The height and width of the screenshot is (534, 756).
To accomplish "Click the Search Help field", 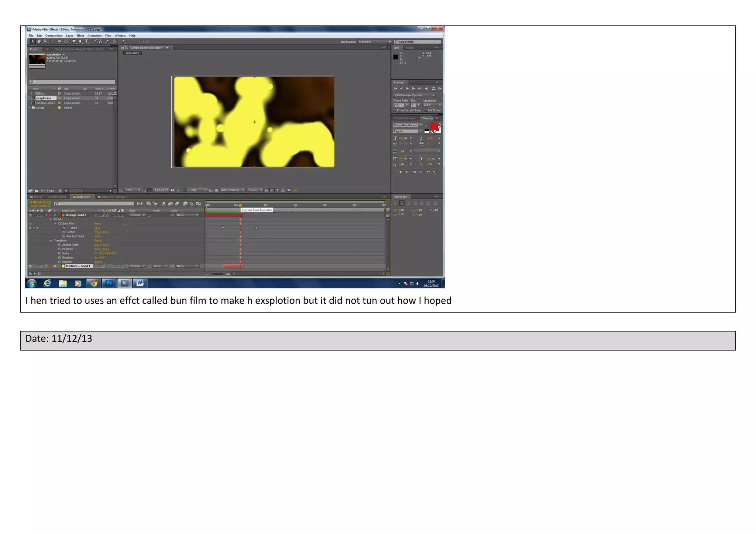I will pos(418,42).
